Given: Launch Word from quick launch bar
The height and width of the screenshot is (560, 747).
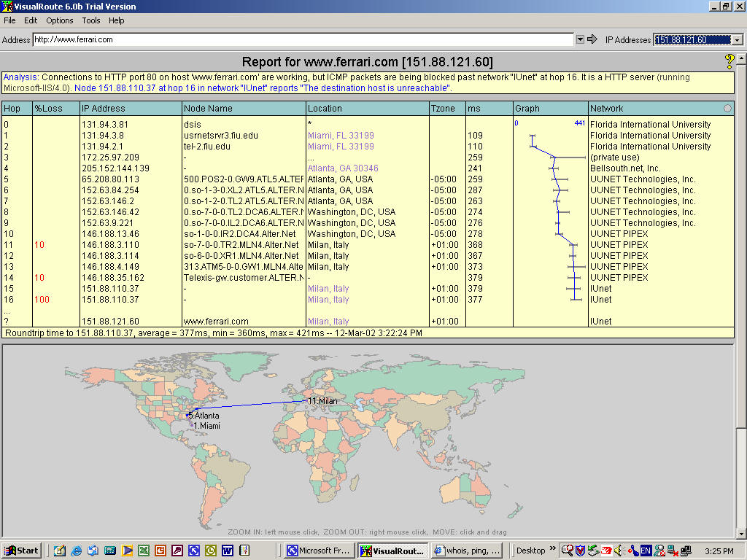Looking at the screenshot, I should (x=228, y=551).
